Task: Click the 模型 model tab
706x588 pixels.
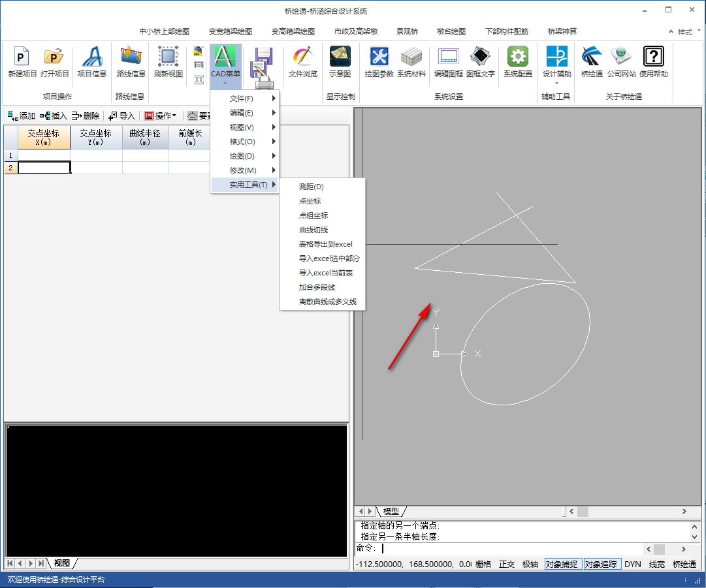Action: (x=391, y=512)
